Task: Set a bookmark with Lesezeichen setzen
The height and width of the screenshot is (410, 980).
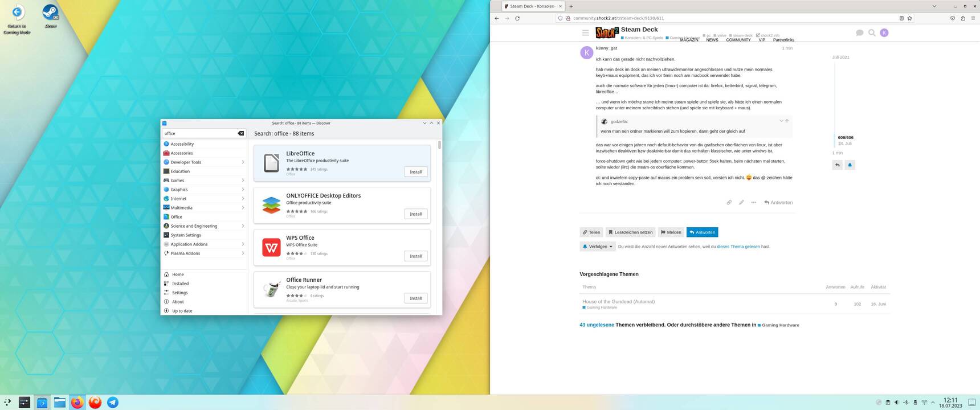Action: tap(630, 232)
